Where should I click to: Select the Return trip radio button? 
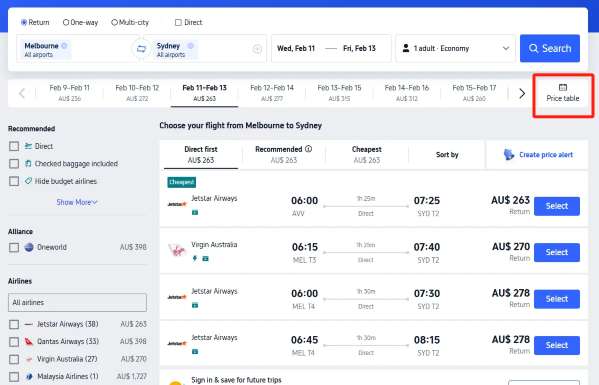[24, 23]
